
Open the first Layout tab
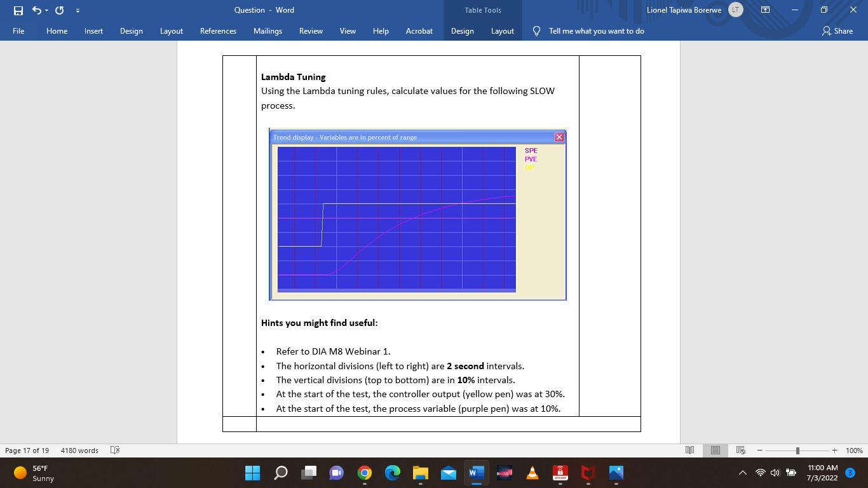172,30
